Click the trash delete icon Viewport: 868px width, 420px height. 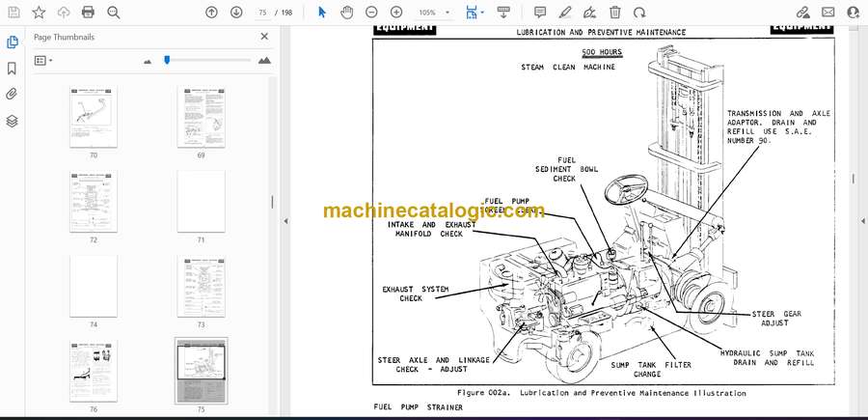(615, 13)
